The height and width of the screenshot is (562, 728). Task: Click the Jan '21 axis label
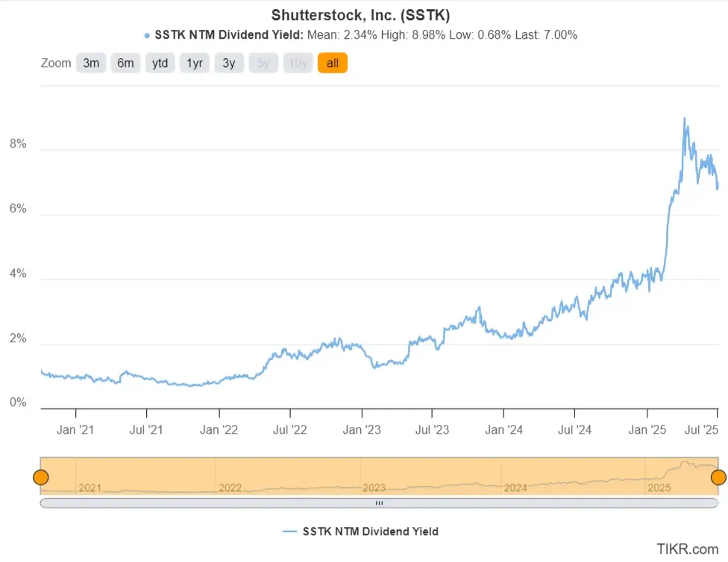point(75,430)
